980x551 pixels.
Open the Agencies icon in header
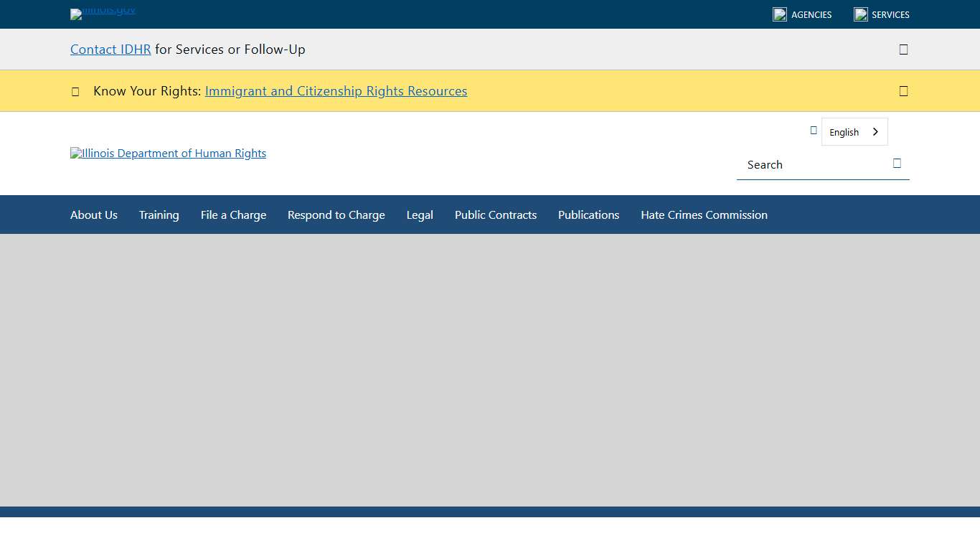(x=780, y=14)
